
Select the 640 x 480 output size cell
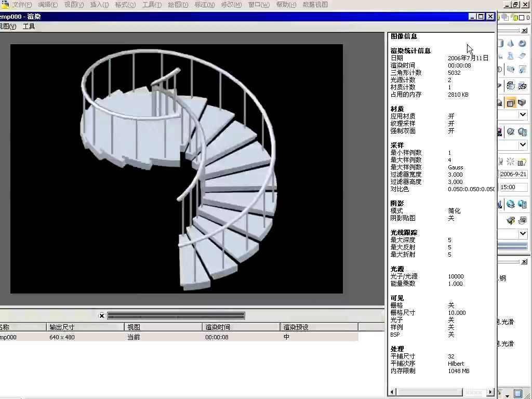[62, 337]
